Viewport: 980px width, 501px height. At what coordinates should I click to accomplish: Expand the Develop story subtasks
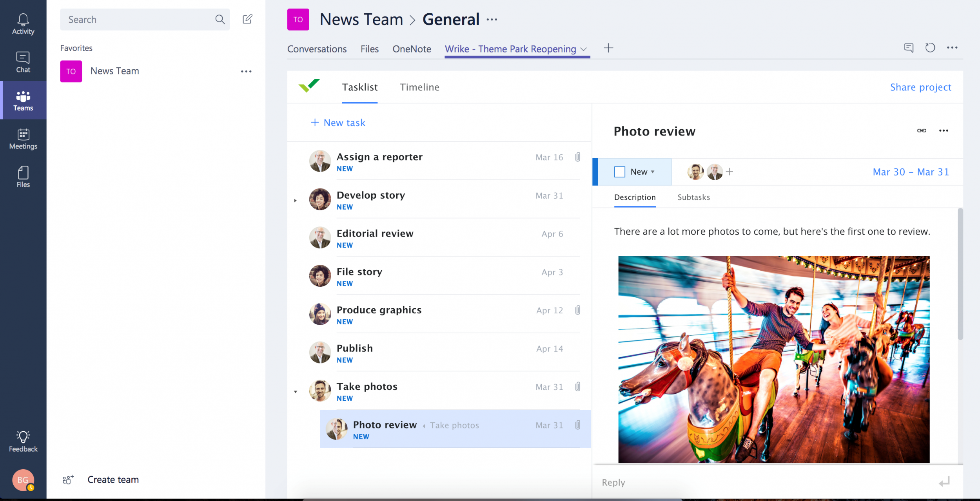pos(295,201)
